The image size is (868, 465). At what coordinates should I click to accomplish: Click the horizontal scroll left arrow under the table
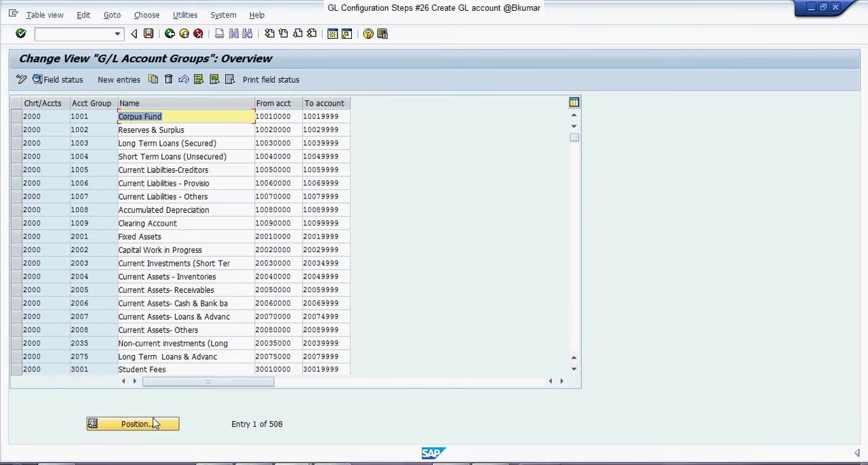(x=123, y=382)
